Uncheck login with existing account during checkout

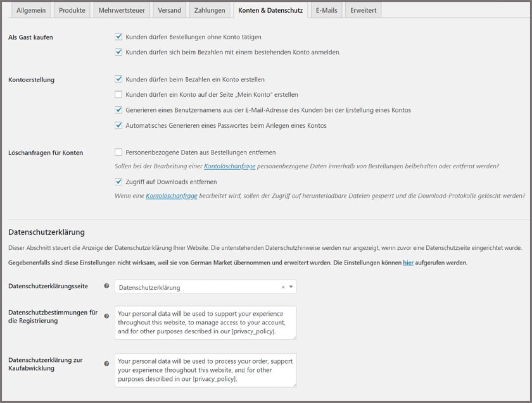pyautogui.click(x=118, y=53)
